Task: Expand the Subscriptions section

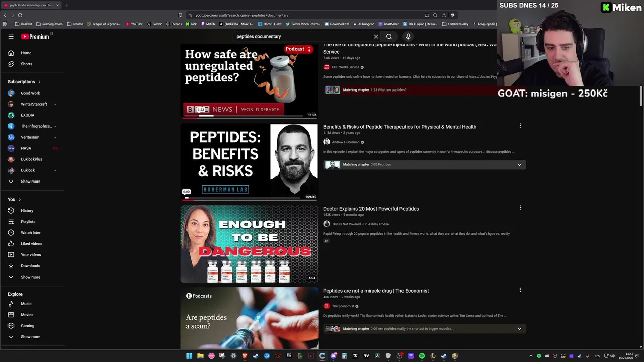Action: click(x=24, y=81)
